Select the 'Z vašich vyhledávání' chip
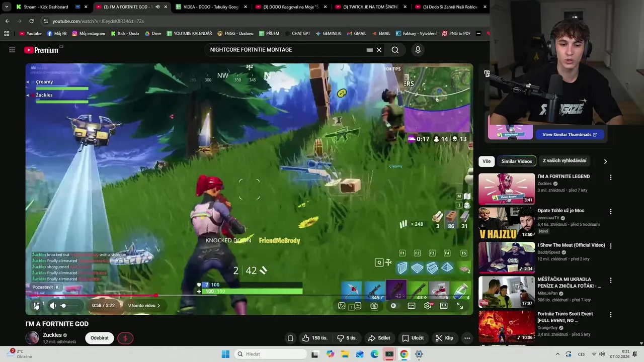 [x=565, y=161]
